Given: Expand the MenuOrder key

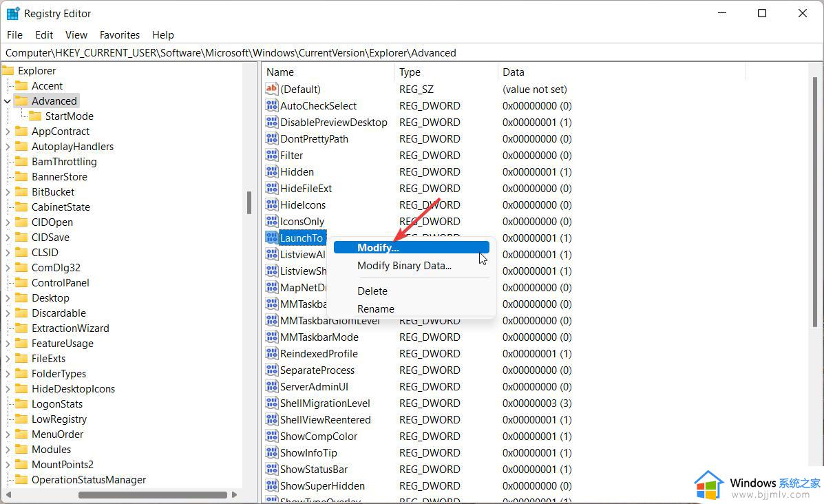Looking at the screenshot, I should [x=8, y=434].
